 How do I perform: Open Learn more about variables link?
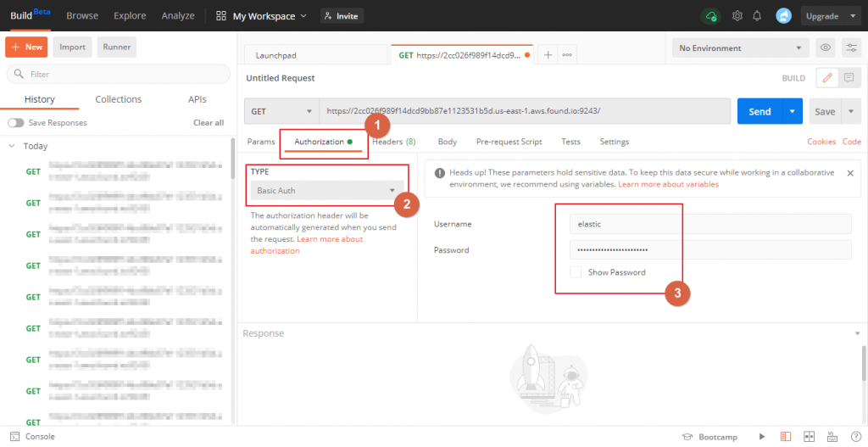point(668,184)
